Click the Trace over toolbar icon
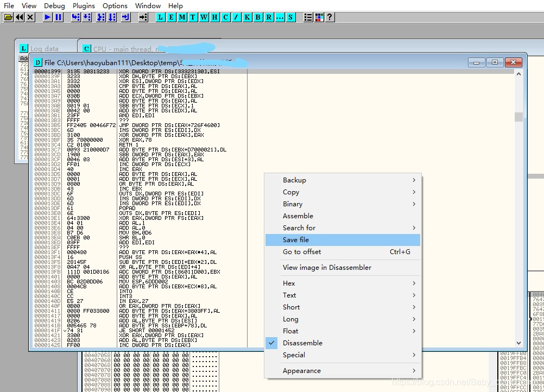Image resolution: width=544 pixels, height=392 pixels. (x=112, y=17)
